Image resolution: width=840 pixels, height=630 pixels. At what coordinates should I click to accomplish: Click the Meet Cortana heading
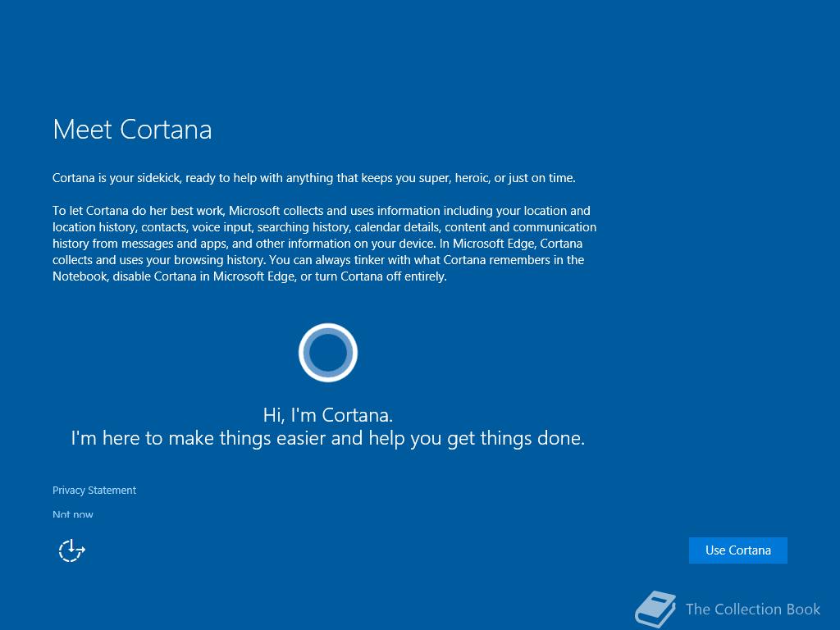132,130
